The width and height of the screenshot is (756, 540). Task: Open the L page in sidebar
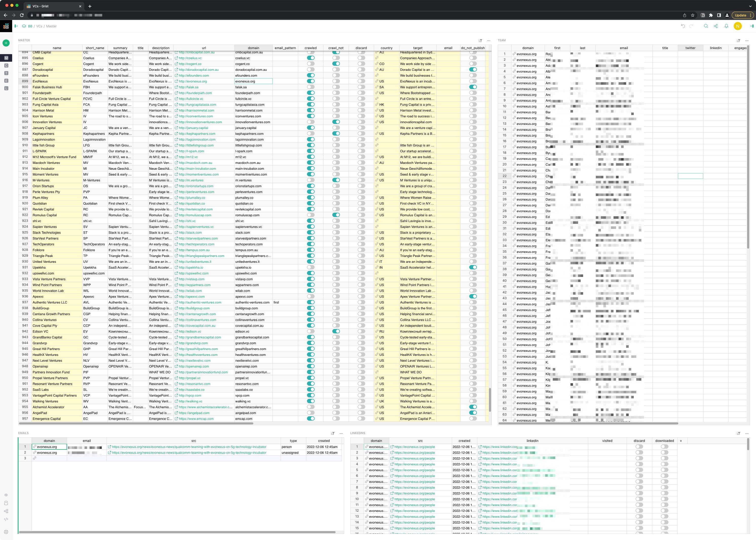(6, 89)
